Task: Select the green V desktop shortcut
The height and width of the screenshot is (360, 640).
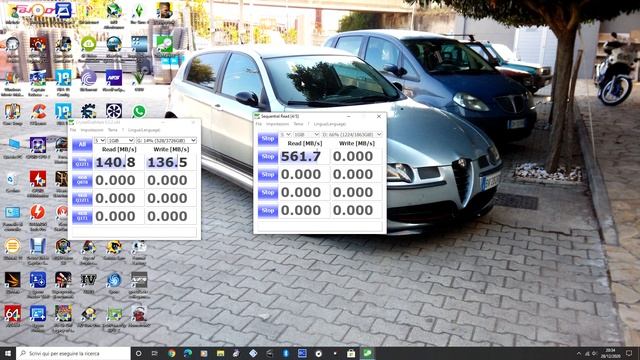Action: (x=139, y=78)
